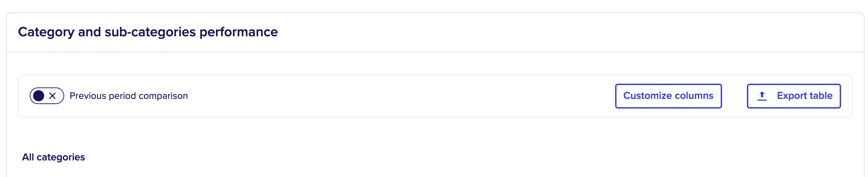Viewport: 868px width, 177px height.
Task: Click the All categories row label
Action: click(53, 157)
